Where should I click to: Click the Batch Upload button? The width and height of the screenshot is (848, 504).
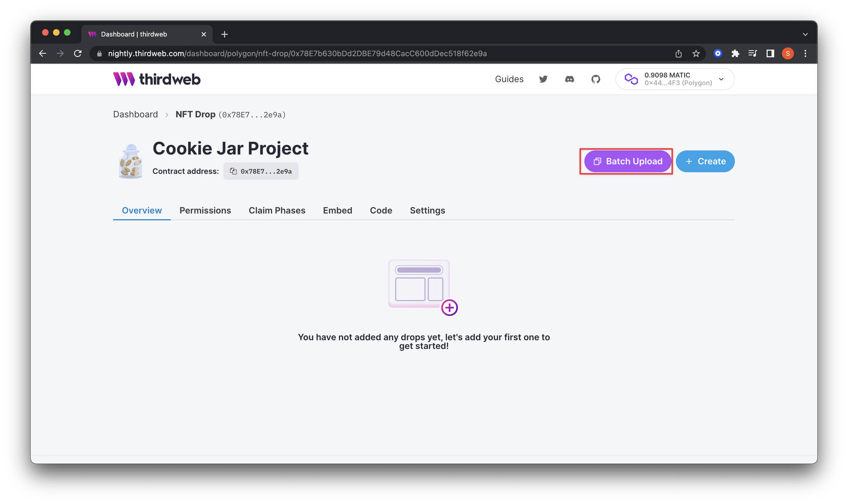628,162
